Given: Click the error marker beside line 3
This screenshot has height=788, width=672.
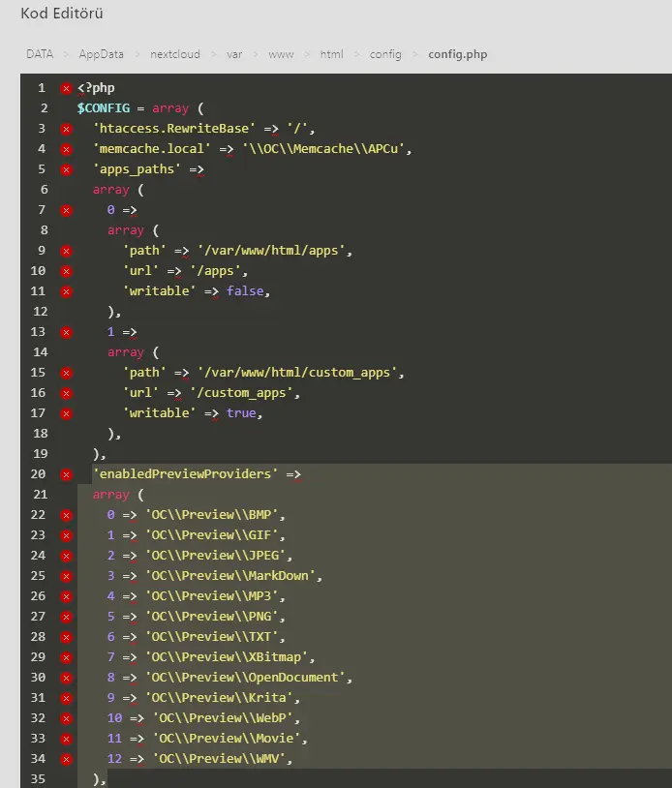Looking at the screenshot, I should tap(66, 130).
